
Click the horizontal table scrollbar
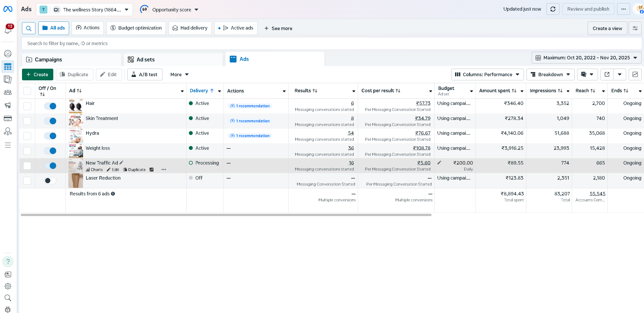pyautogui.click(x=226, y=215)
